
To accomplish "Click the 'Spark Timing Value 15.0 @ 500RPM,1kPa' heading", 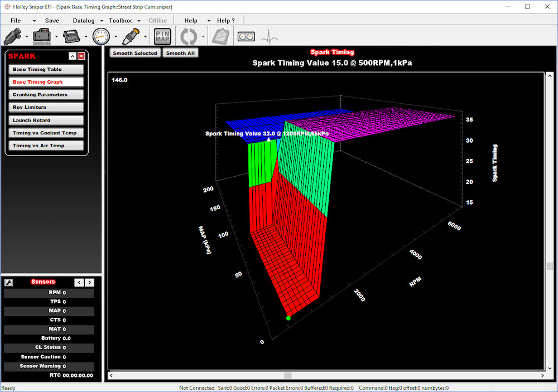I will point(333,63).
